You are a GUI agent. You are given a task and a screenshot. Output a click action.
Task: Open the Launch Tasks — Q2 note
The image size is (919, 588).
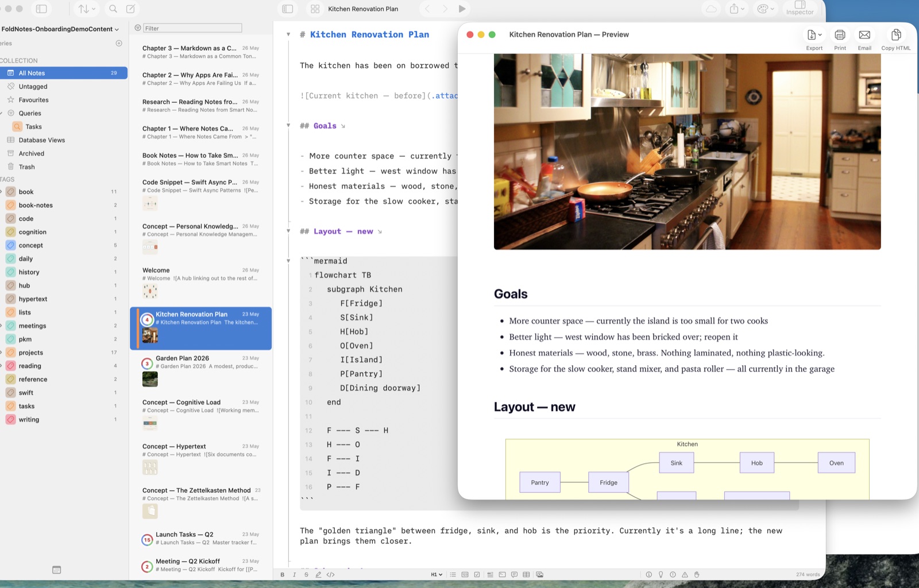point(200,538)
